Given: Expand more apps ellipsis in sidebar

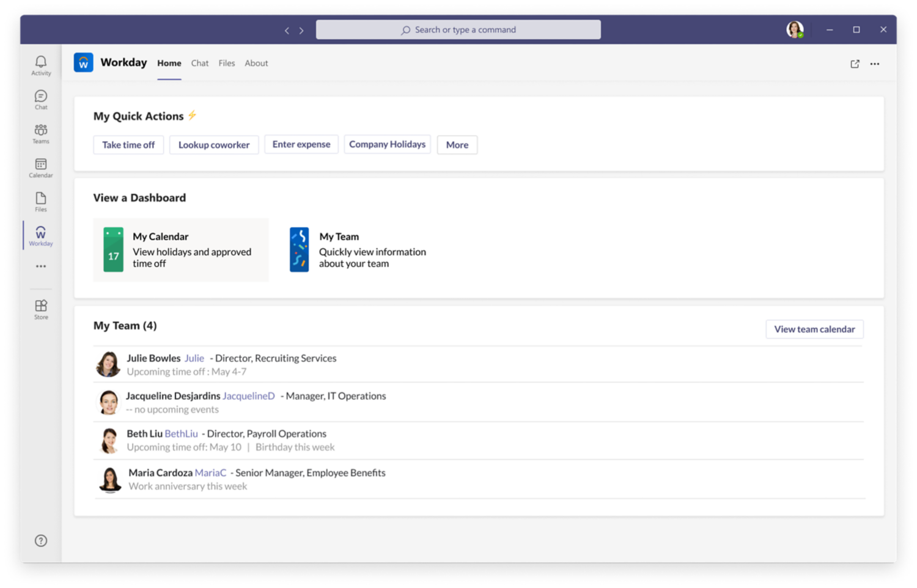Looking at the screenshot, I should (x=41, y=266).
